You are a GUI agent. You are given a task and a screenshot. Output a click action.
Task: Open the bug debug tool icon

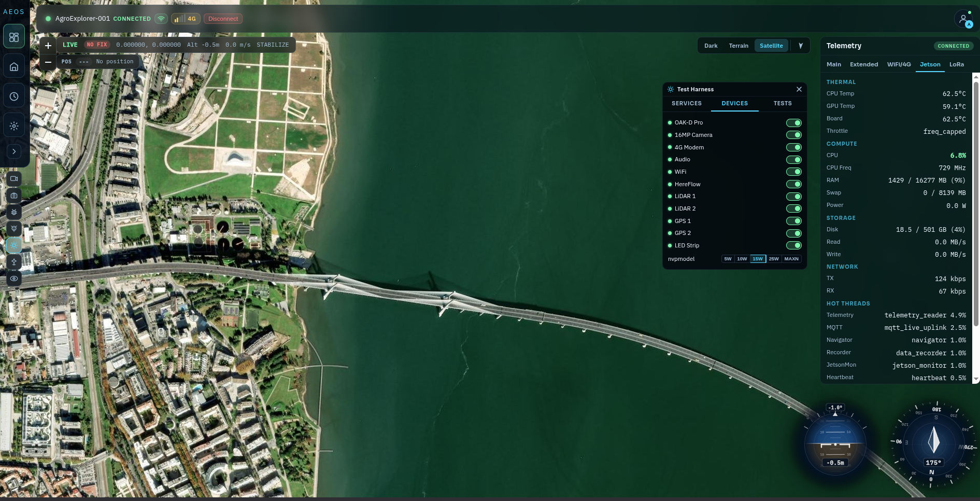coord(14,212)
